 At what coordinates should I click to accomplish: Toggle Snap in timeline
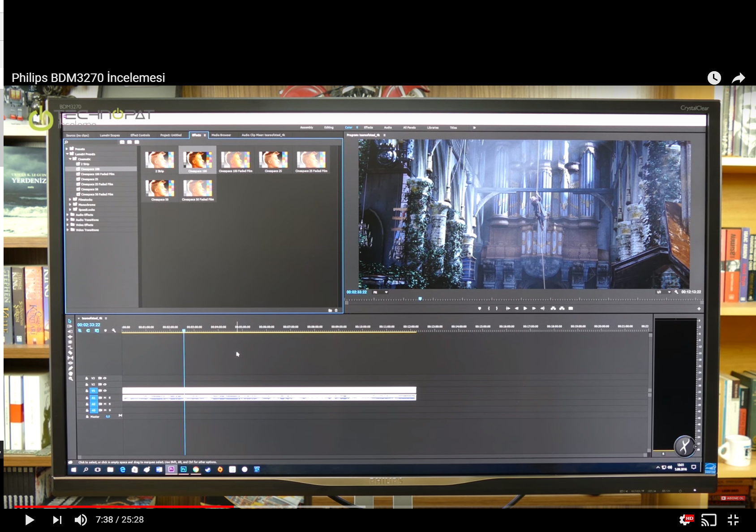pyautogui.click(x=88, y=331)
